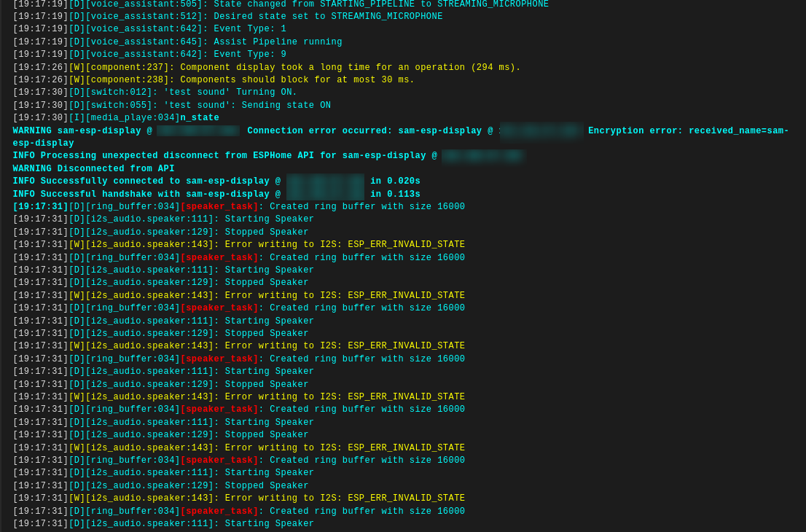The height and width of the screenshot is (532, 806).
Task: Select 'Encryption error: received_name=sam-' text
Action: coord(688,131)
